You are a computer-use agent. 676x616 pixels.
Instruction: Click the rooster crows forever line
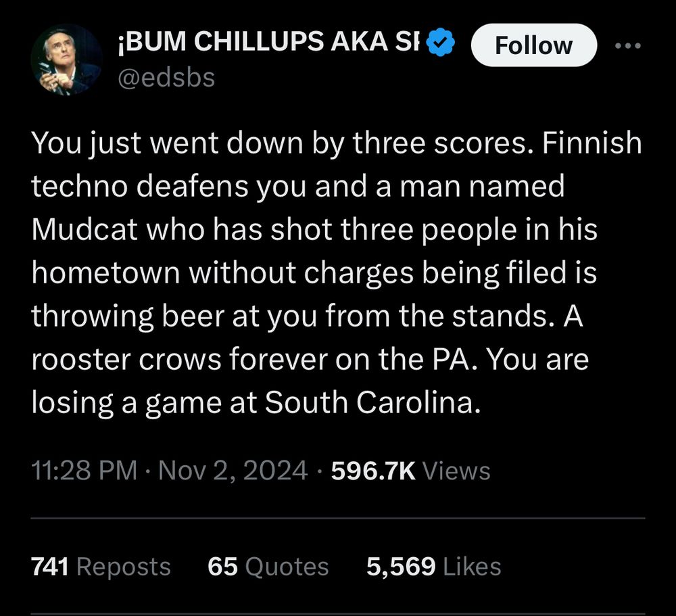click(310, 359)
